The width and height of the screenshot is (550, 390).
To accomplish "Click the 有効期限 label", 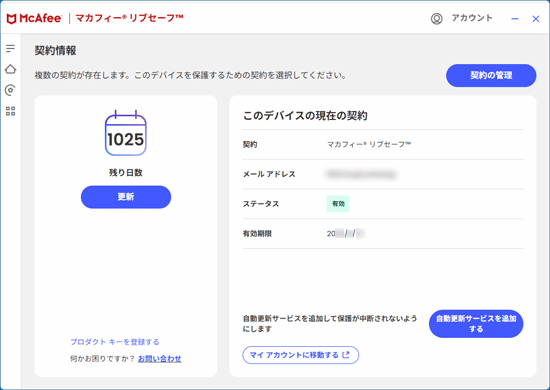I will pyautogui.click(x=257, y=234).
